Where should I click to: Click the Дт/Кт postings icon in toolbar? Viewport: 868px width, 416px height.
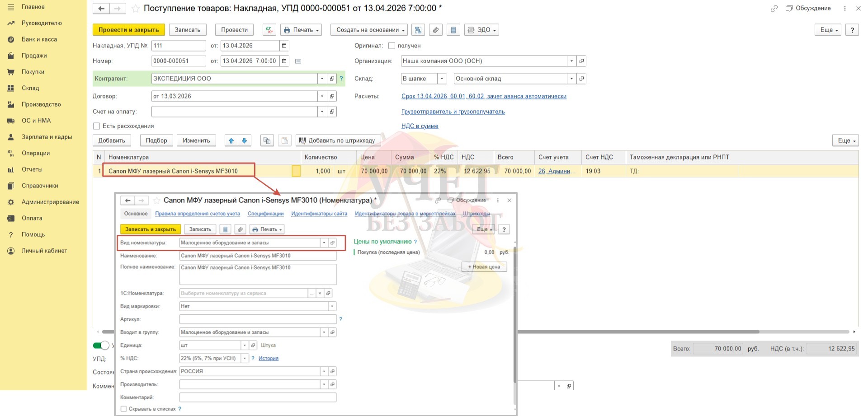pyautogui.click(x=269, y=30)
